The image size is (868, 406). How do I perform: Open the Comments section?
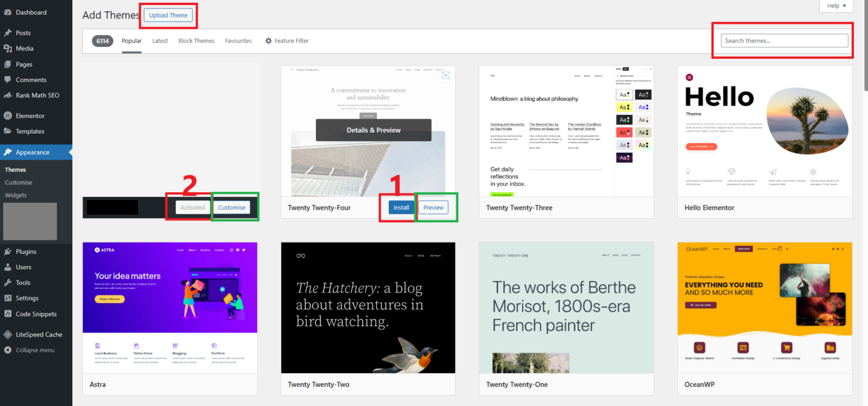[31, 80]
